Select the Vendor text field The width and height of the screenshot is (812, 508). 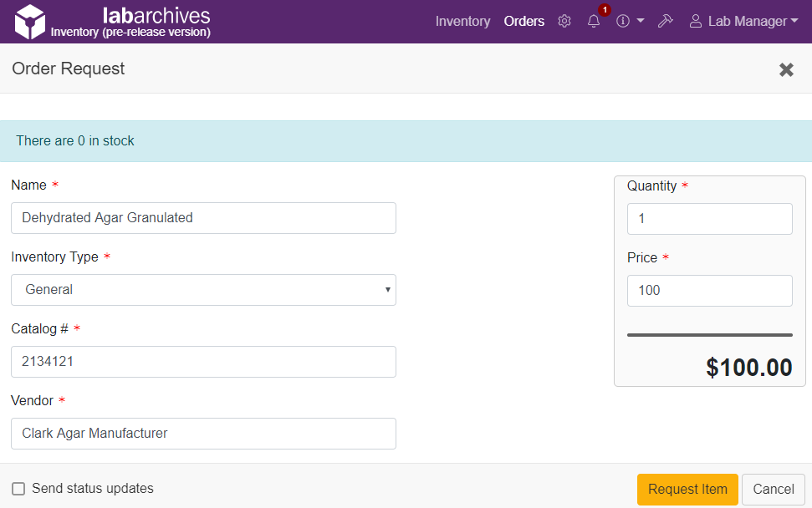pos(203,434)
